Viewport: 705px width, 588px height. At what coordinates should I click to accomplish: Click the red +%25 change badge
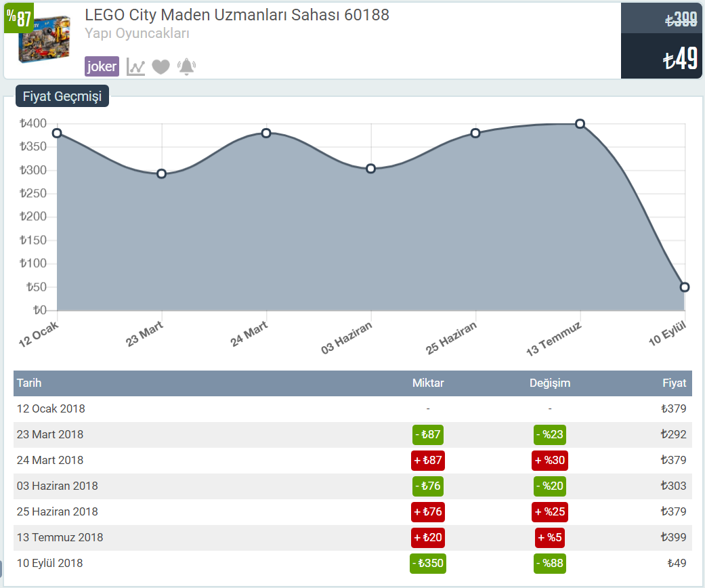point(550,511)
